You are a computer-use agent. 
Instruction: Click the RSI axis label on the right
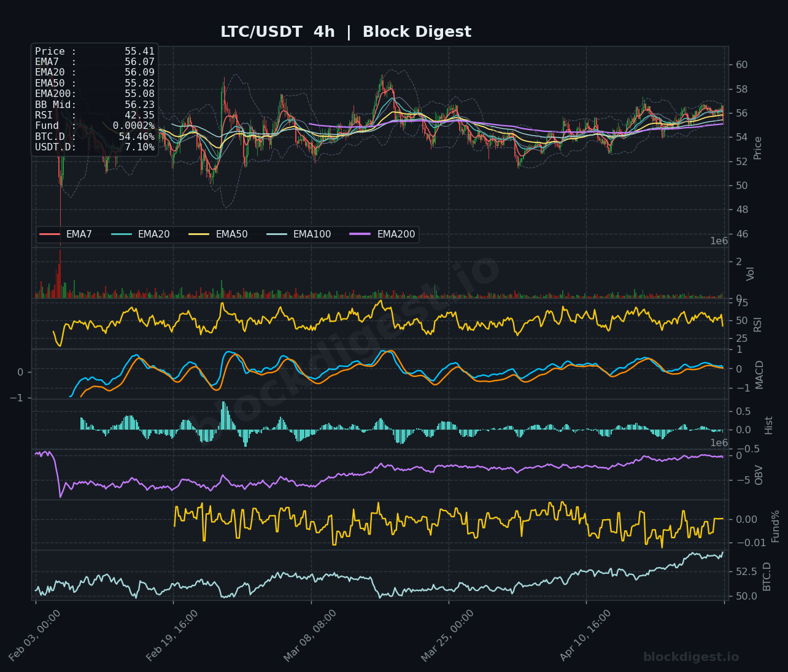click(758, 325)
